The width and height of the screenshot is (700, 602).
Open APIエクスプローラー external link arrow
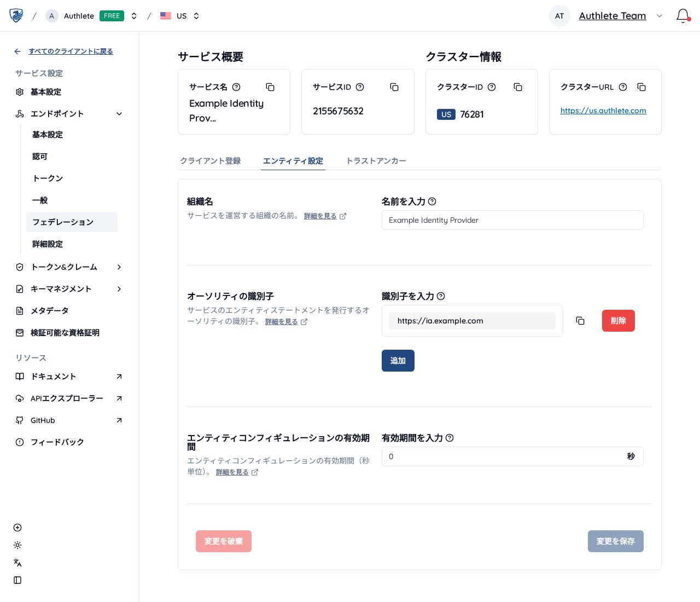point(119,398)
